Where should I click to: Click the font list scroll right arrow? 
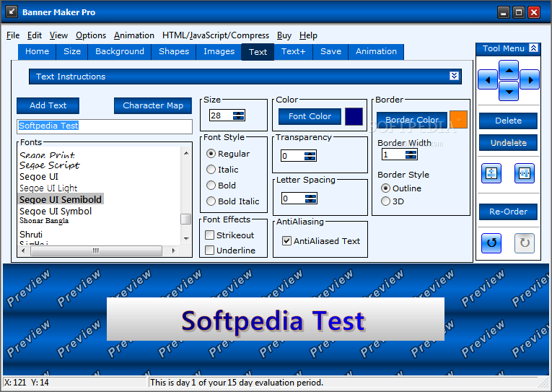click(174, 251)
